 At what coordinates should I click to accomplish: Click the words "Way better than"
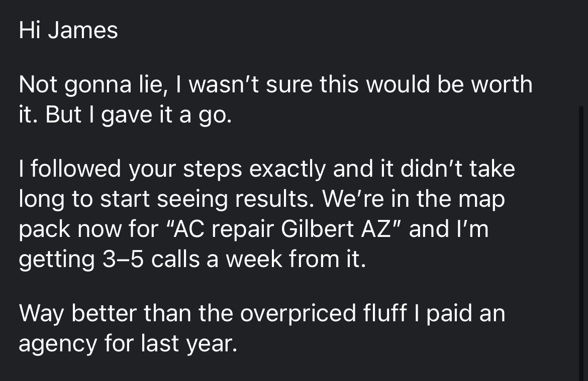point(105,314)
